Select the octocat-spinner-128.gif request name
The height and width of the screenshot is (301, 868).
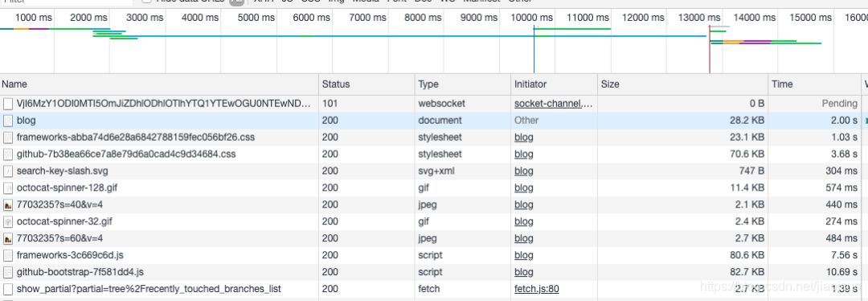click(67, 188)
